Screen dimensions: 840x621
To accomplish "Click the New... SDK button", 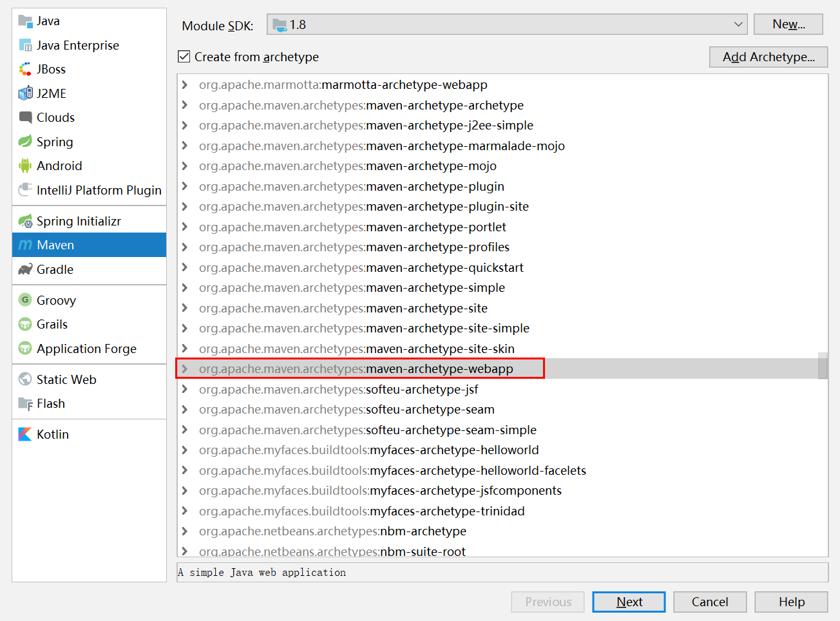I will (788, 24).
